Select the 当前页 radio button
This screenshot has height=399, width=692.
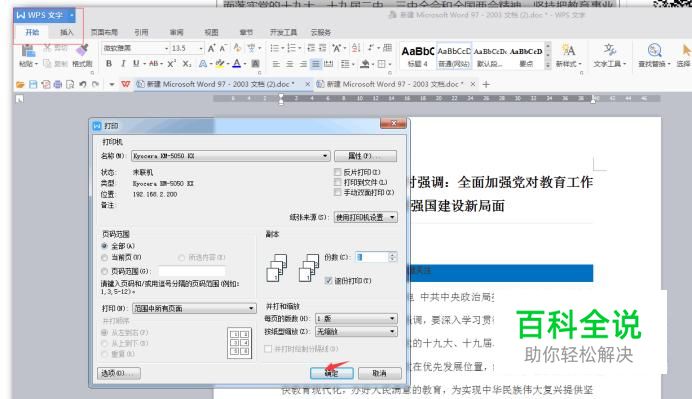(105, 257)
